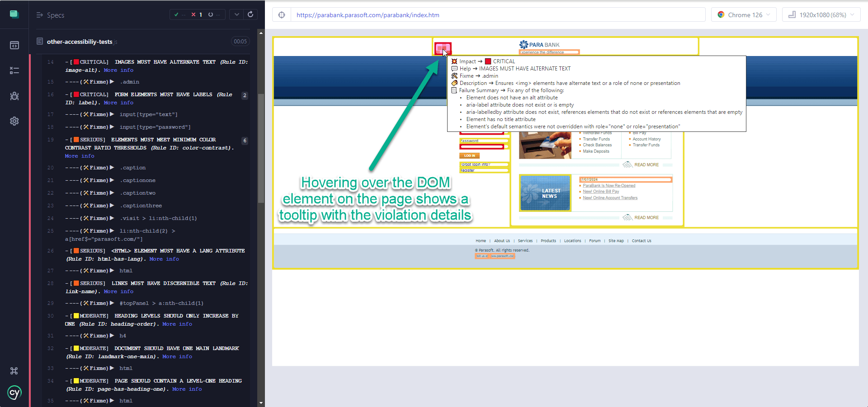Open the Forum footer link
The image size is (868, 407).
[x=594, y=241]
